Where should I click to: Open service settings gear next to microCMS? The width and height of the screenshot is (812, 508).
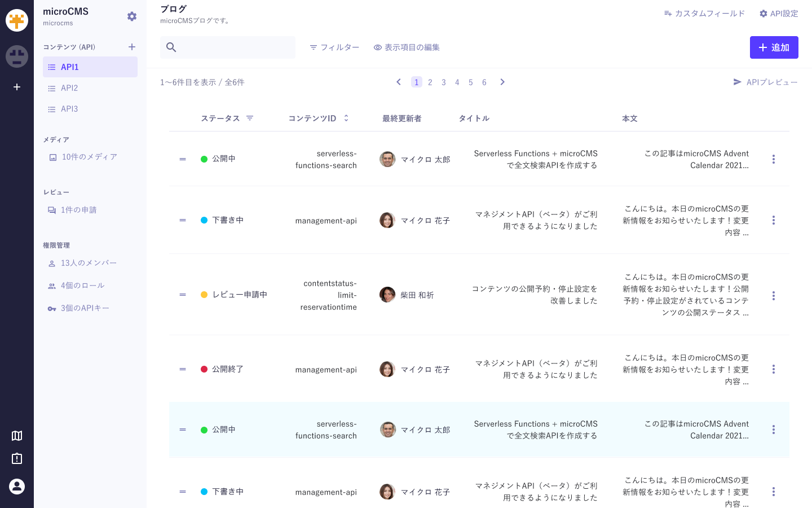pyautogui.click(x=132, y=16)
